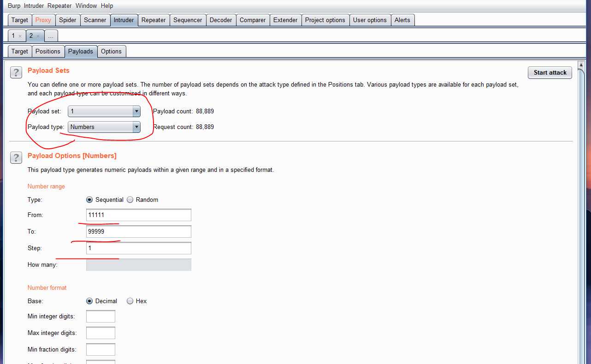
Task: Open the Intruder menu in menu bar
Action: click(34, 6)
